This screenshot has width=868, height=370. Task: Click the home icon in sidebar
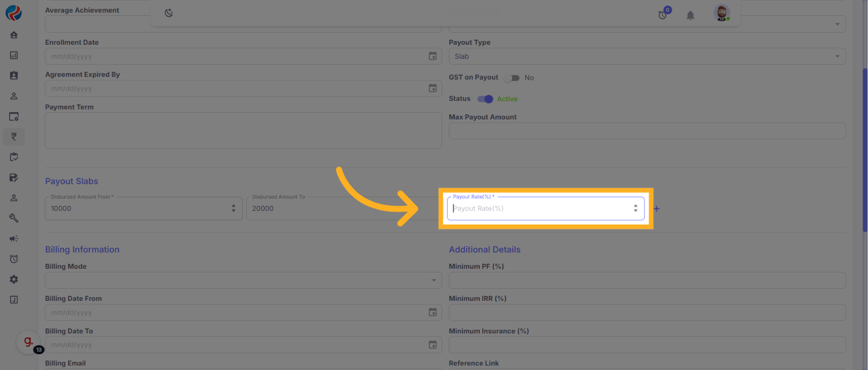[14, 35]
